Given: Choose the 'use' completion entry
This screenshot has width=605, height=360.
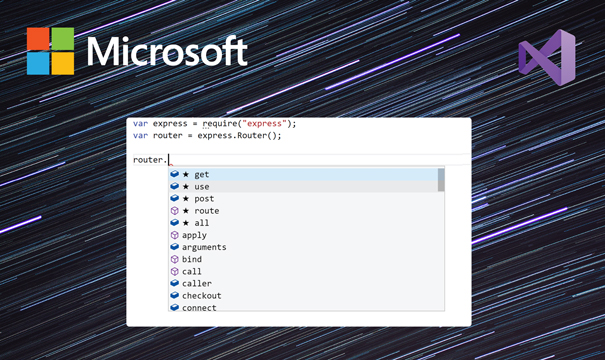Looking at the screenshot, I should 304,187.
